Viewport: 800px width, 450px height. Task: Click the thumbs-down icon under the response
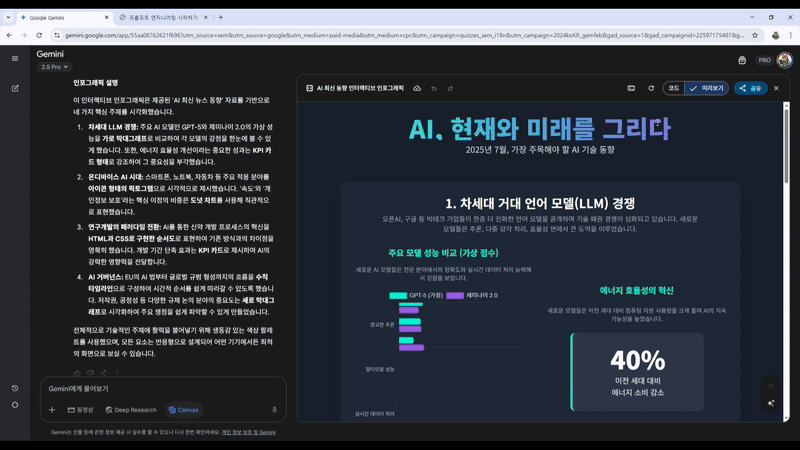pyautogui.click(x=90, y=373)
